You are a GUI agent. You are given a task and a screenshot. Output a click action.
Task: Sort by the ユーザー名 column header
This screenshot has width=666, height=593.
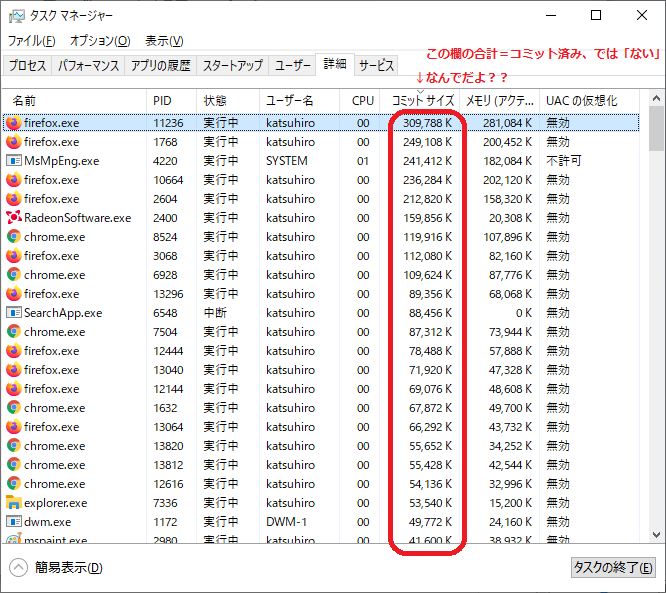299,101
